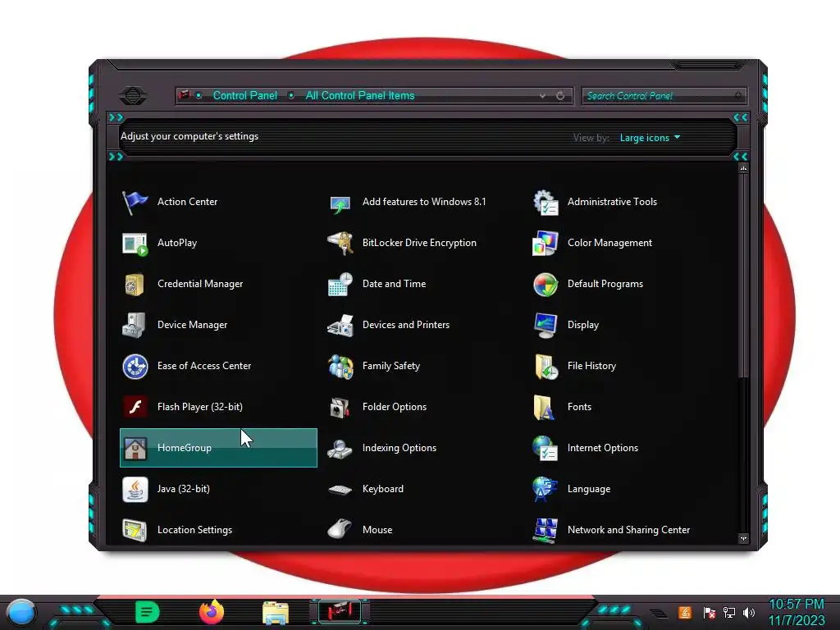Screen dimensions: 840x630
Task: Click the network tray icon
Action: tap(729, 612)
